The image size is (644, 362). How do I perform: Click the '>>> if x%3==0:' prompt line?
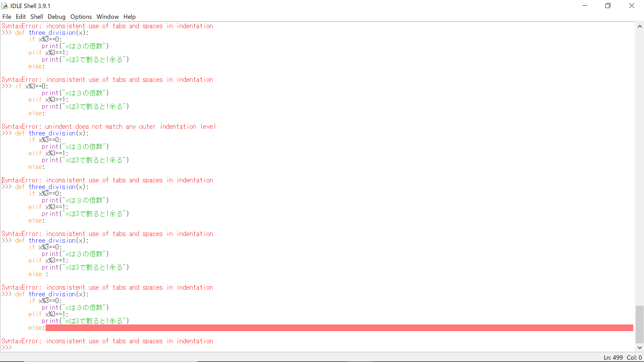[25, 86]
